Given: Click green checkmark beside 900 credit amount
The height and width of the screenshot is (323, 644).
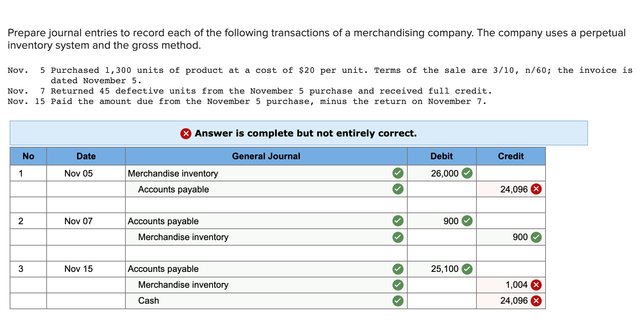Looking at the screenshot, I should click(x=536, y=237).
